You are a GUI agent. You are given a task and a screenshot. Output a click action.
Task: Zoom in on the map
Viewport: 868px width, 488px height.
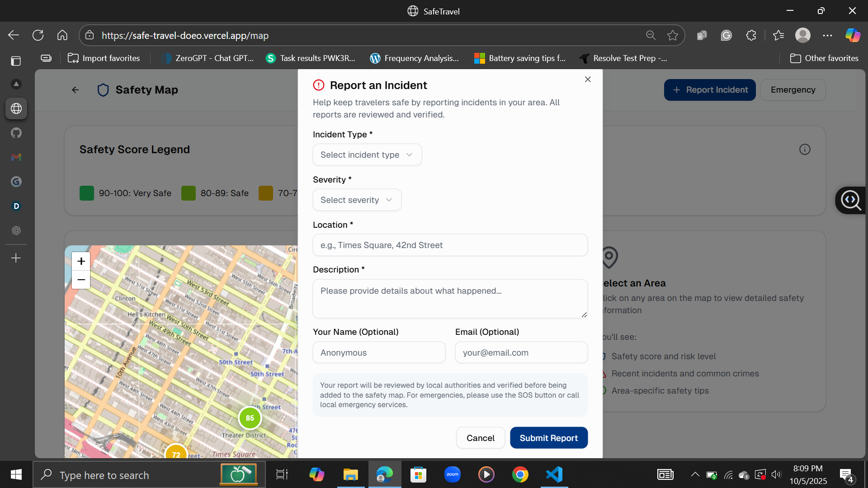tap(81, 261)
